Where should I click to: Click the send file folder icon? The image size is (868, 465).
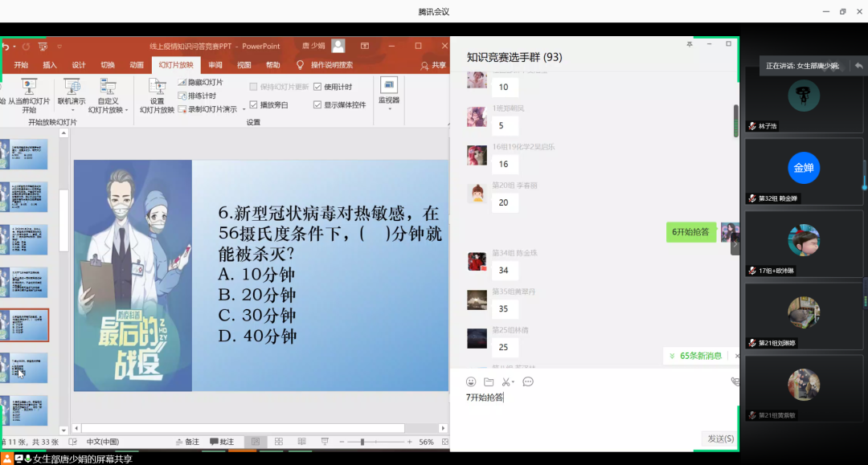point(489,381)
